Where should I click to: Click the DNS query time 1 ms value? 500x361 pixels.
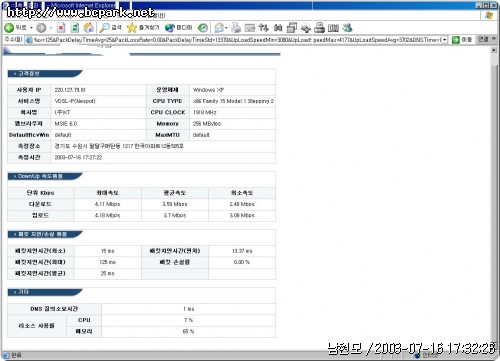click(x=189, y=309)
